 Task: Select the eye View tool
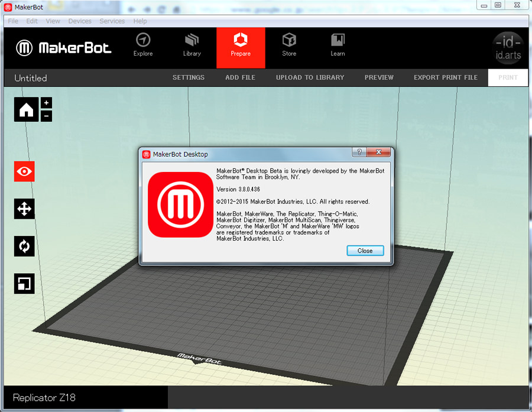[x=24, y=171]
